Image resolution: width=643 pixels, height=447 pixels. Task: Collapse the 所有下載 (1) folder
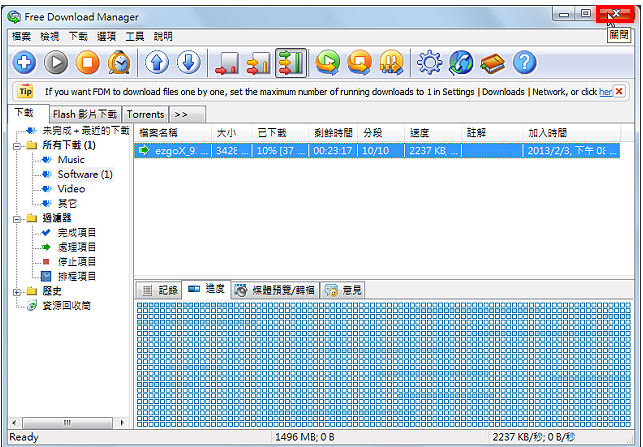[x=17, y=146]
